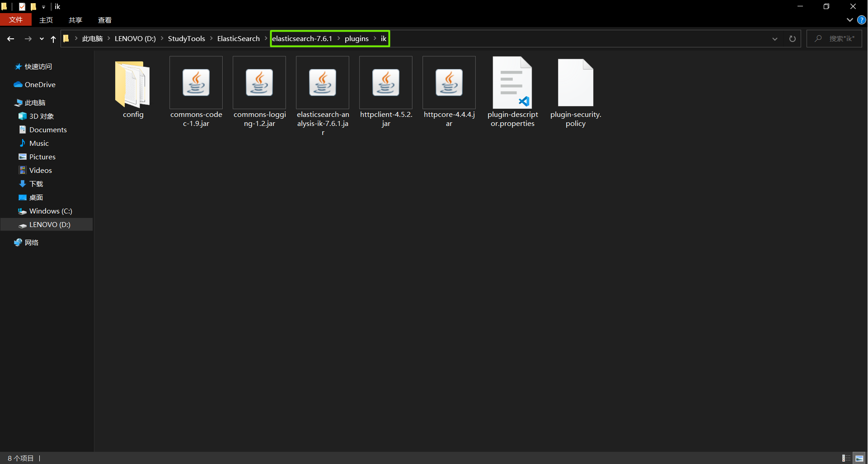Expand breadcrumb chevron after LENOVO (D:)
This screenshot has height=464, width=868.
(162, 39)
